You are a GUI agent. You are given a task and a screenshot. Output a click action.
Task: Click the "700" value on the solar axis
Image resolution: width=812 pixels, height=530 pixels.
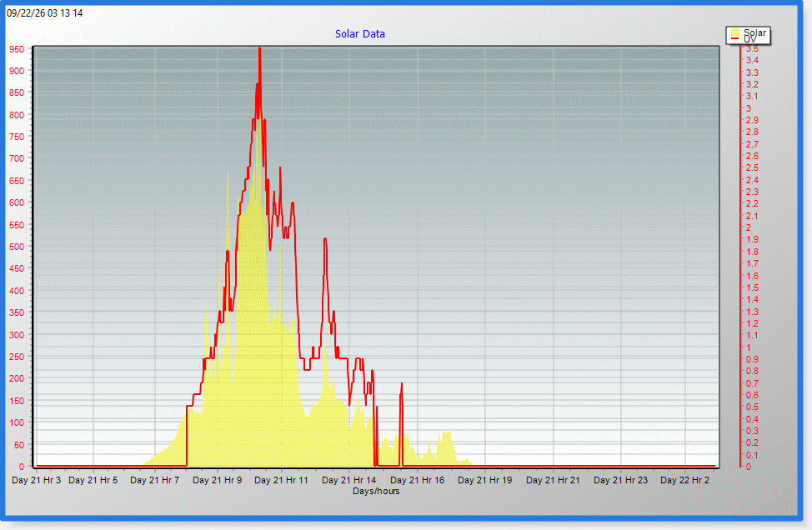click(x=17, y=159)
